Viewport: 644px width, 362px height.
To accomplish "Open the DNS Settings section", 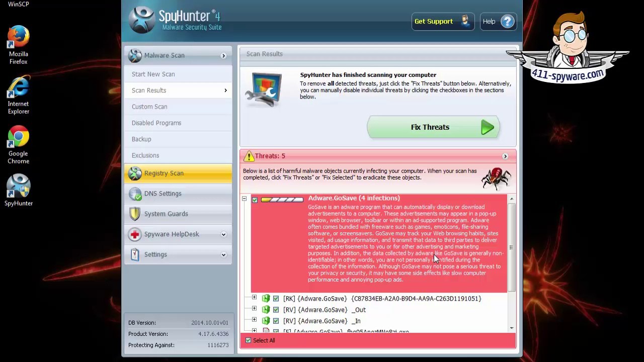I will (178, 194).
